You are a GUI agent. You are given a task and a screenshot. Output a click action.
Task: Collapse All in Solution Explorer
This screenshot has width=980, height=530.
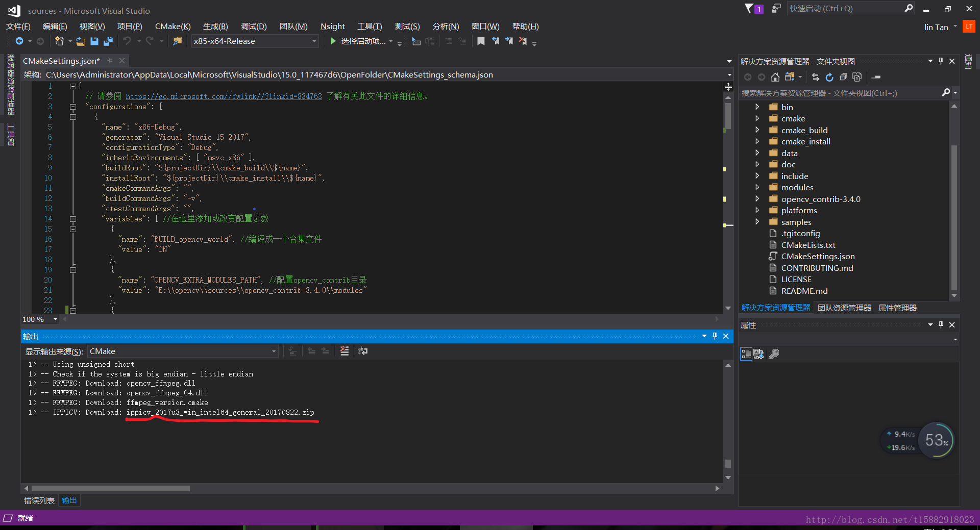pos(843,77)
